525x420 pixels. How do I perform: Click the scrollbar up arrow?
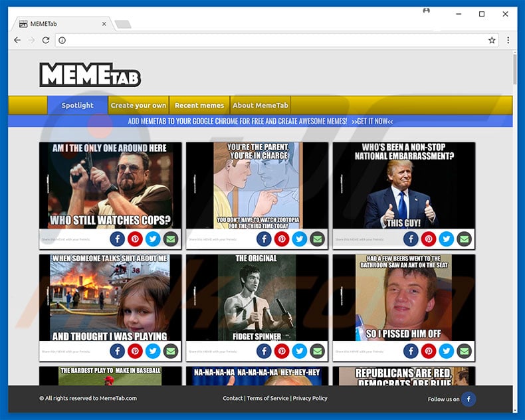pyautogui.click(x=515, y=52)
